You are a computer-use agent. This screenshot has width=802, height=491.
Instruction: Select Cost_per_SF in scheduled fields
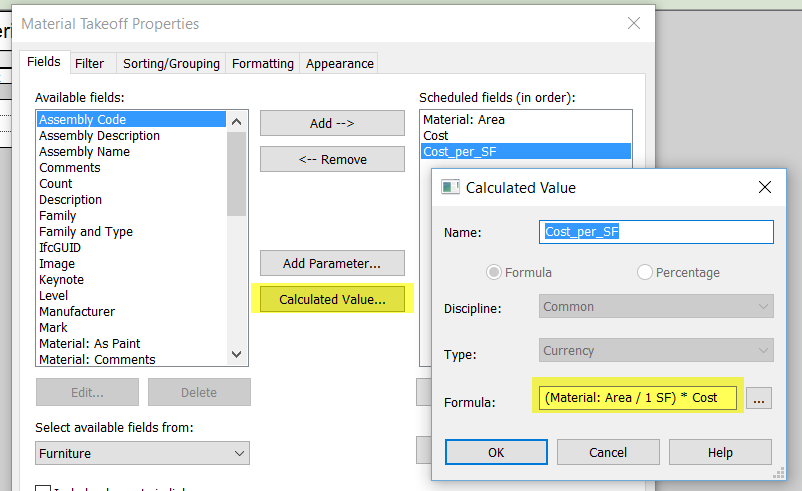(526, 151)
